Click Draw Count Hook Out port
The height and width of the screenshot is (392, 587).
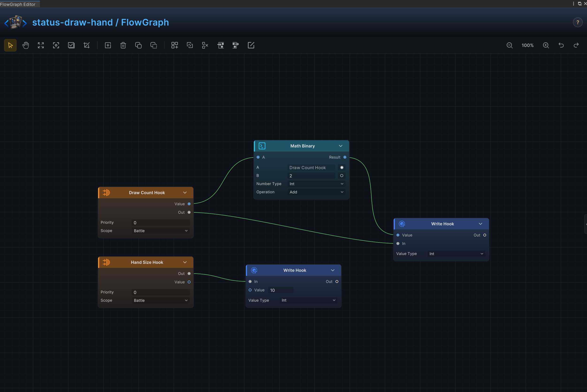(189, 213)
